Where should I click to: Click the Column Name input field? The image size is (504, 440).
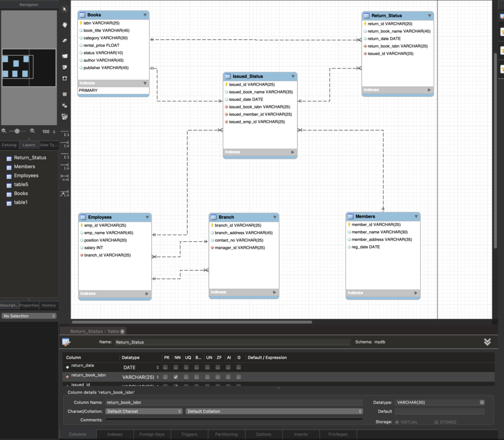pyautogui.click(x=233, y=403)
